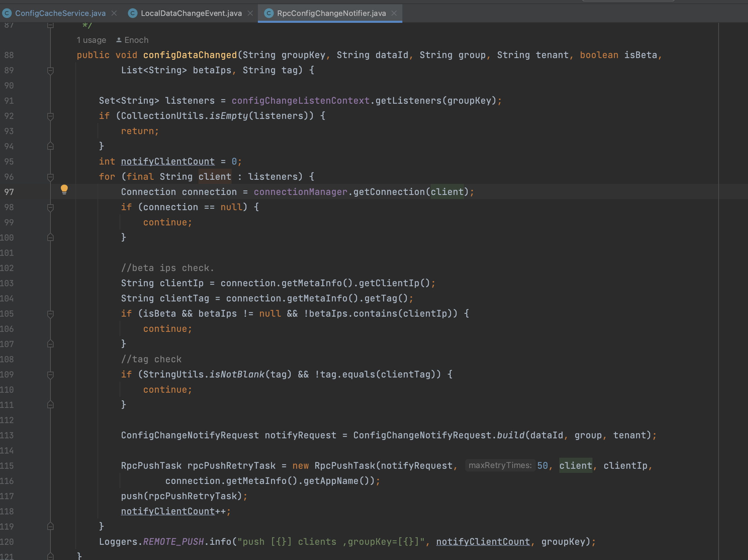
Task: Close the ConfigCacheService.java tab
Action: point(114,13)
